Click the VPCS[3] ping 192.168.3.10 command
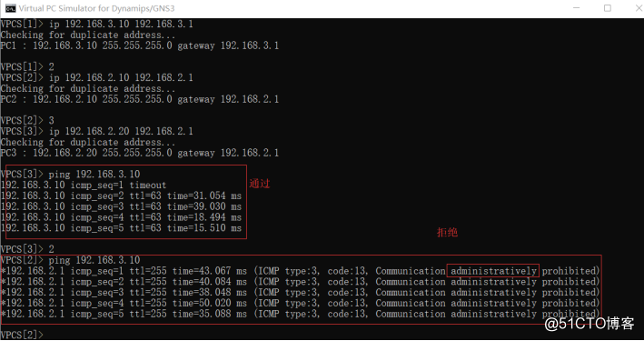 (x=70, y=174)
